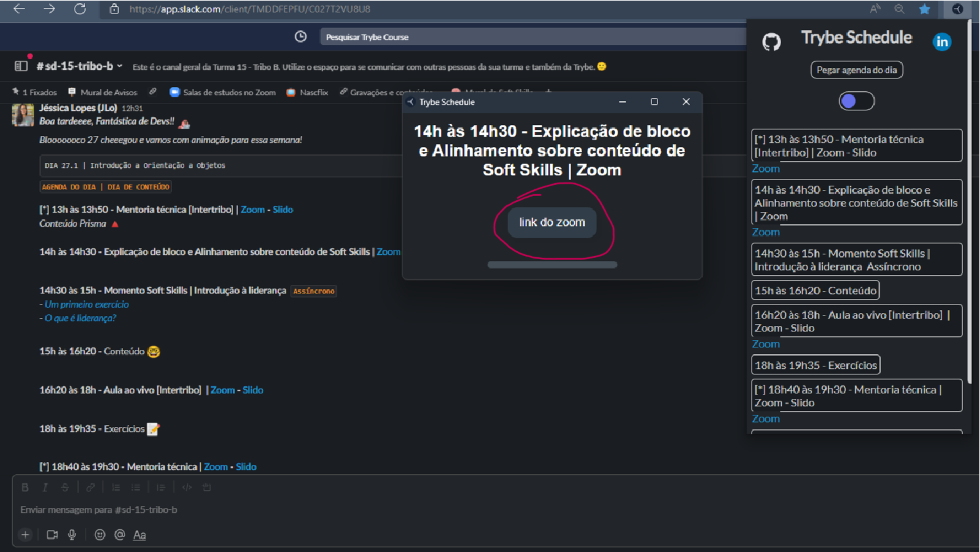
Task: Open Zoom link in 14h Explicação de bloco message
Action: (x=389, y=252)
